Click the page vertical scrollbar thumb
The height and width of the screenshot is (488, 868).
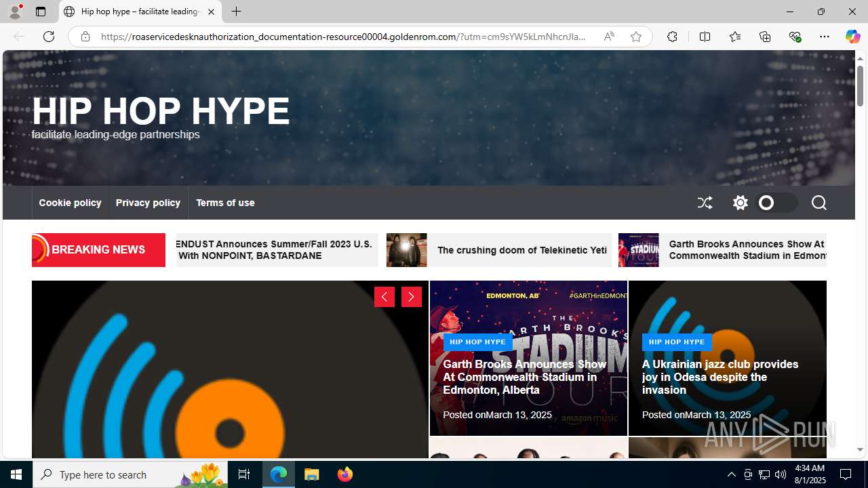tap(860, 86)
